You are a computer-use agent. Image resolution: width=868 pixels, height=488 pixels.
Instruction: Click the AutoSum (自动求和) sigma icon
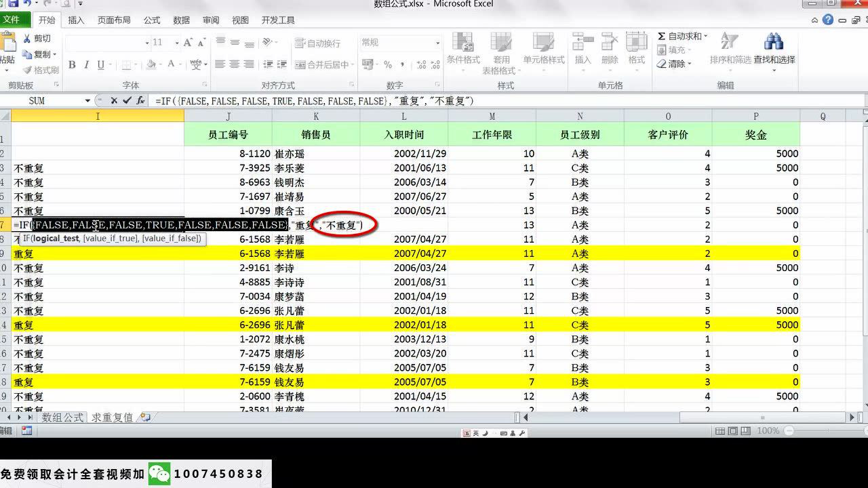click(662, 36)
